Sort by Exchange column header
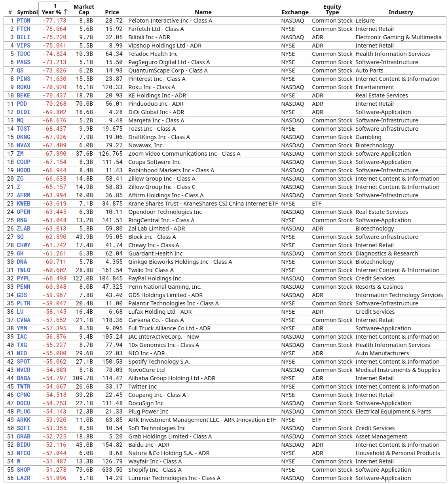Screen dimensions: 448x484 pyautogui.click(x=295, y=12)
